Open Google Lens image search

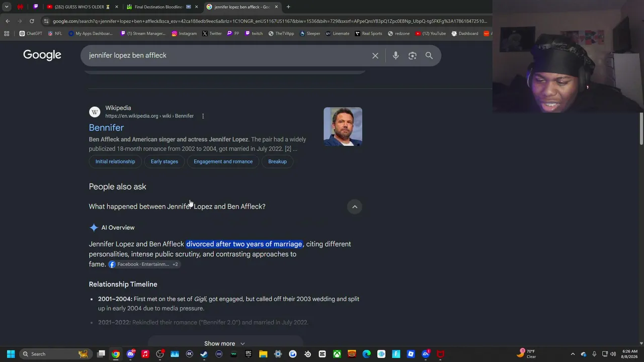pos(413,55)
